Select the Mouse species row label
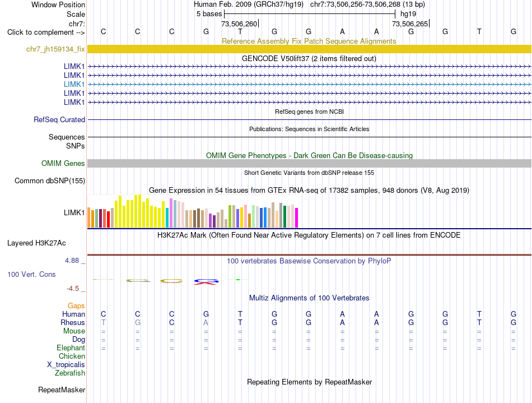Screen dimensions: 532x403 coord(74,331)
